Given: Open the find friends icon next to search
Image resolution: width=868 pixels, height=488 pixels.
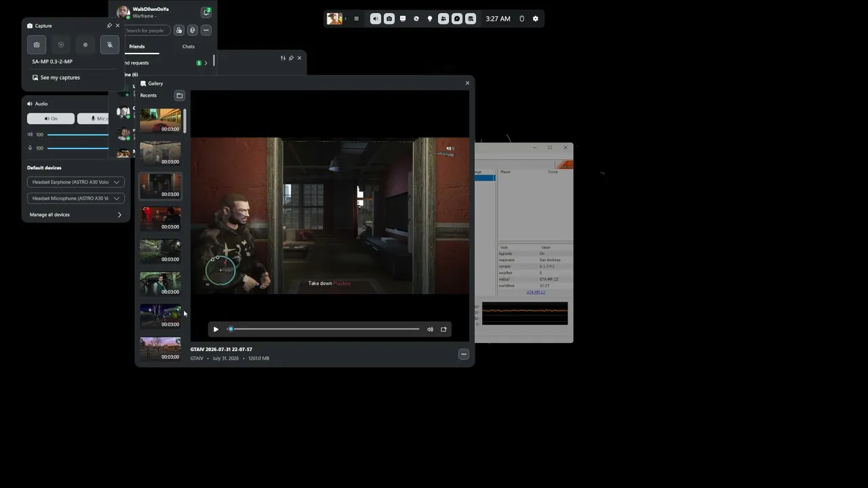Looking at the screenshot, I should 179,30.
